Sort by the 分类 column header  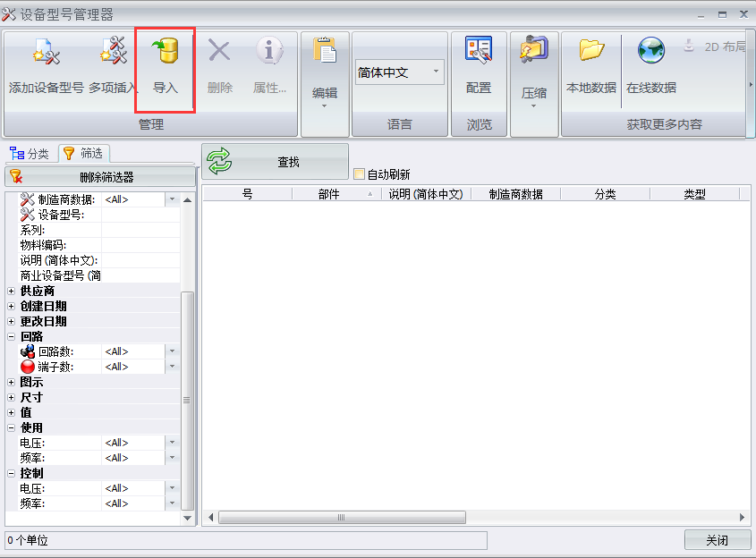pos(605,194)
